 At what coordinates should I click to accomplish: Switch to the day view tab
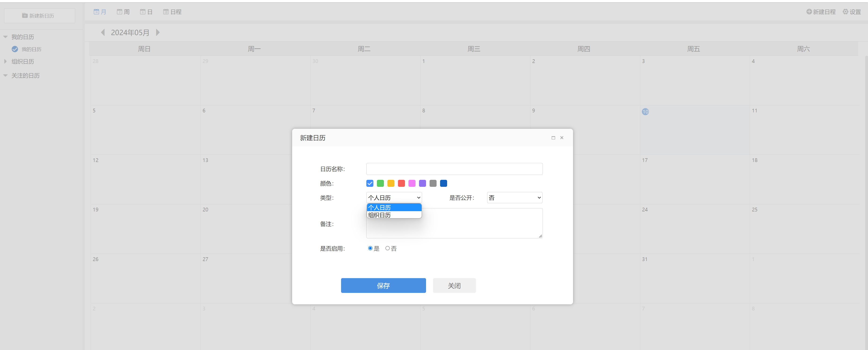(146, 12)
